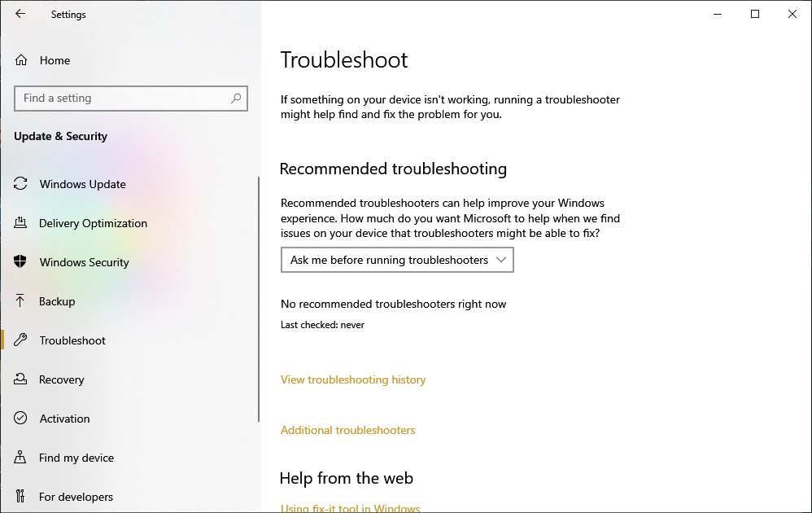Click the Delivery Optimization icon

point(23,223)
